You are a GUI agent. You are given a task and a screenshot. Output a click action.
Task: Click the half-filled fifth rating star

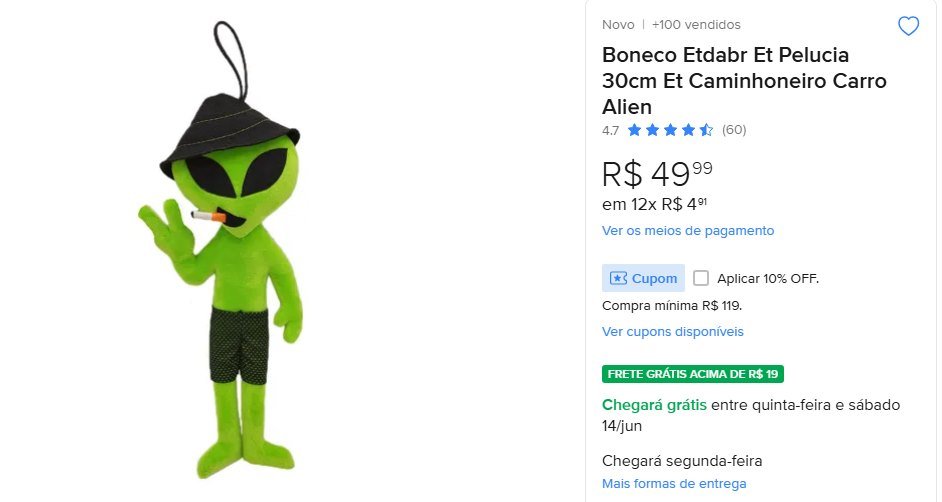(706, 130)
